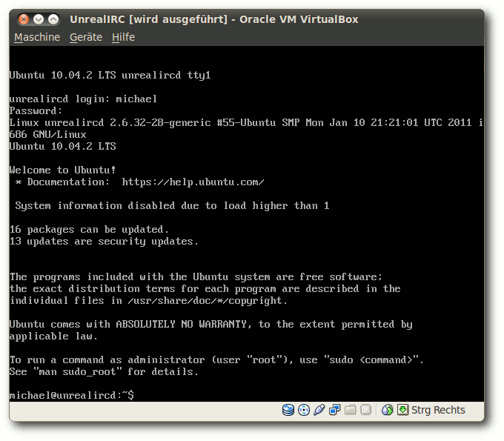Screen dimensions: 504x441
Task: Click the mouse integration indicator icon
Action: tap(388, 410)
